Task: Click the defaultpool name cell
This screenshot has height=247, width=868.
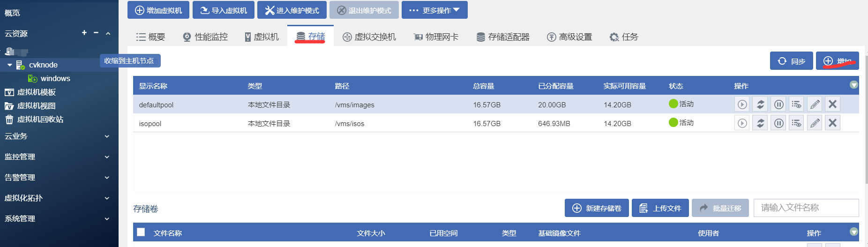Action: tap(156, 105)
